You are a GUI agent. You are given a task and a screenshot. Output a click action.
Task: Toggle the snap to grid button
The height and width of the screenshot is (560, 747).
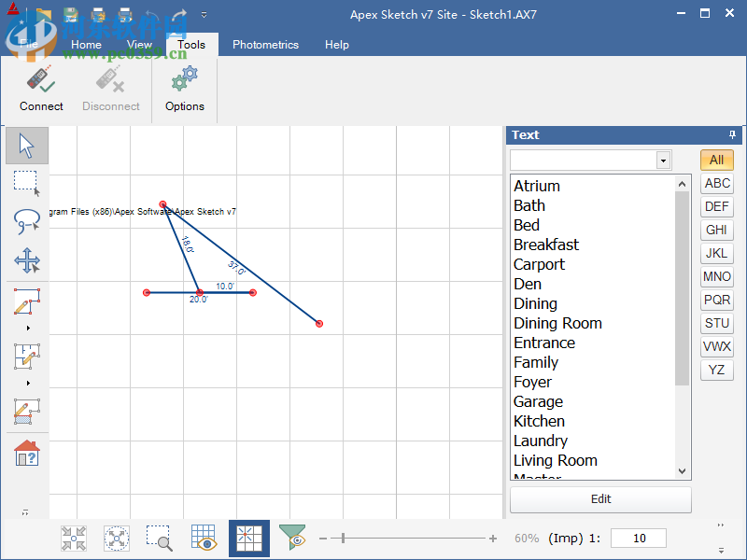pos(249,539)
